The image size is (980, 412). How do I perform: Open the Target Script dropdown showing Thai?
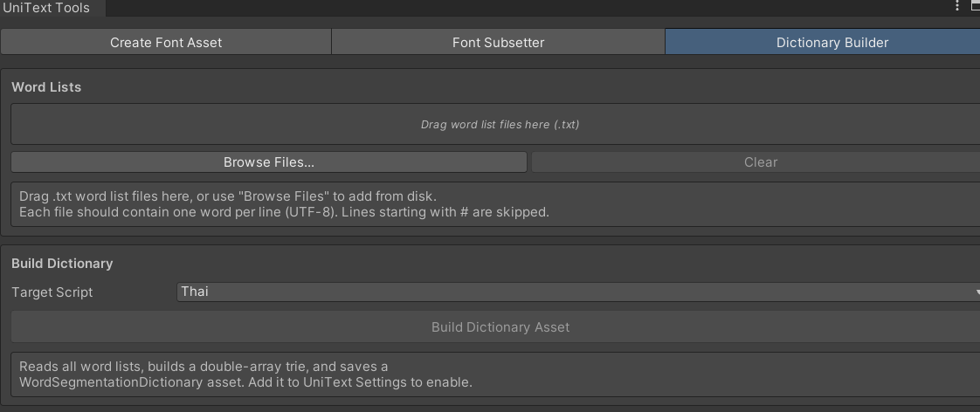(578, 292)
